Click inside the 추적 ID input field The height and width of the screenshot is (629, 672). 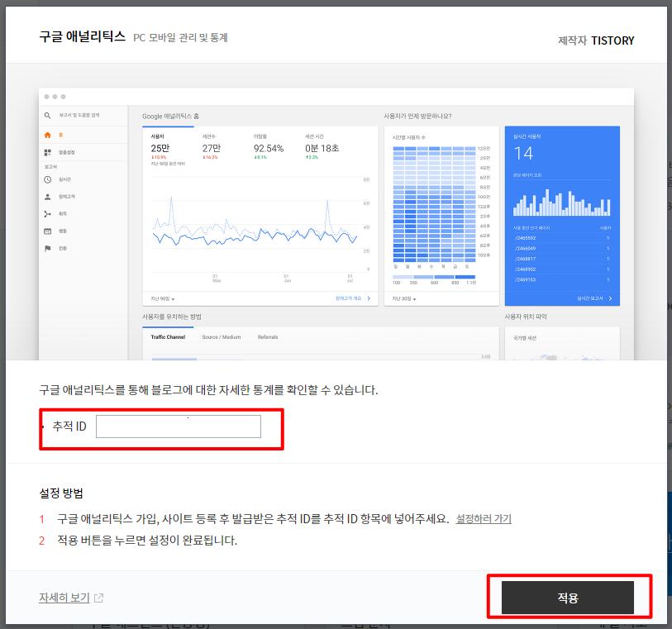(x=178, y=426)
